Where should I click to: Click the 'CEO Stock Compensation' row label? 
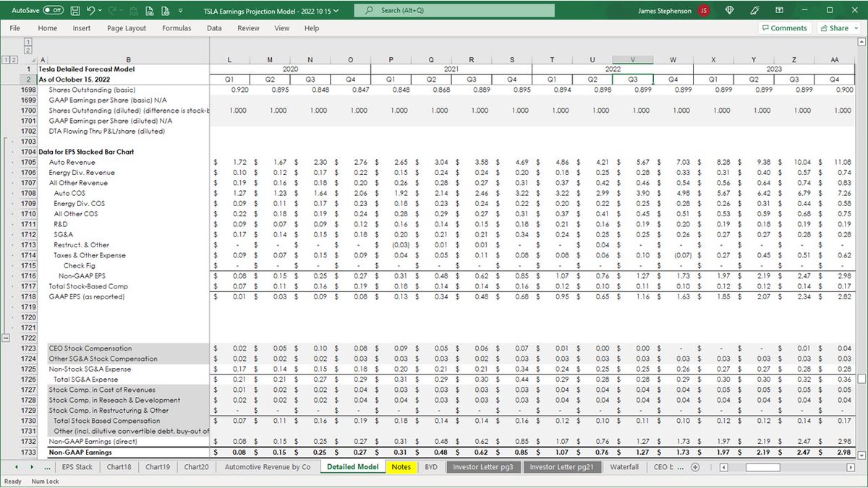coord(90,348)
